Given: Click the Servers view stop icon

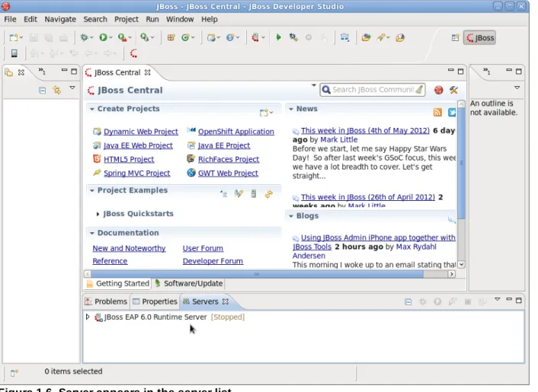Looking at the screenshot, I should click(467, 301).
